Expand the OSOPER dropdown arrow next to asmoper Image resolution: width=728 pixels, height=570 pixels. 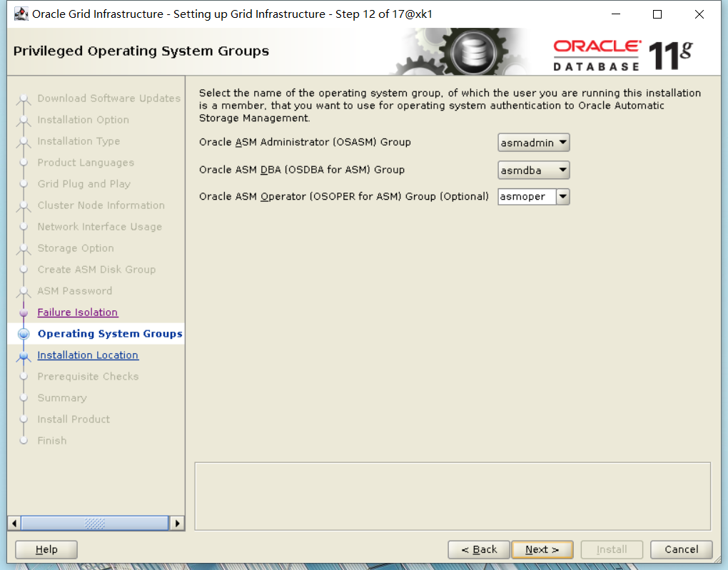(562, 197)
